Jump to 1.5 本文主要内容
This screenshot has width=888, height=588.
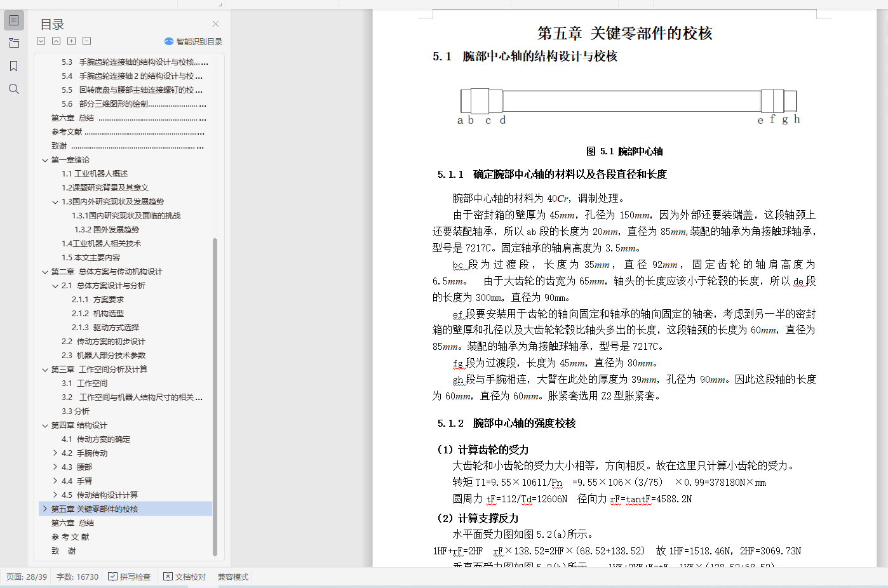coord(91,258)
